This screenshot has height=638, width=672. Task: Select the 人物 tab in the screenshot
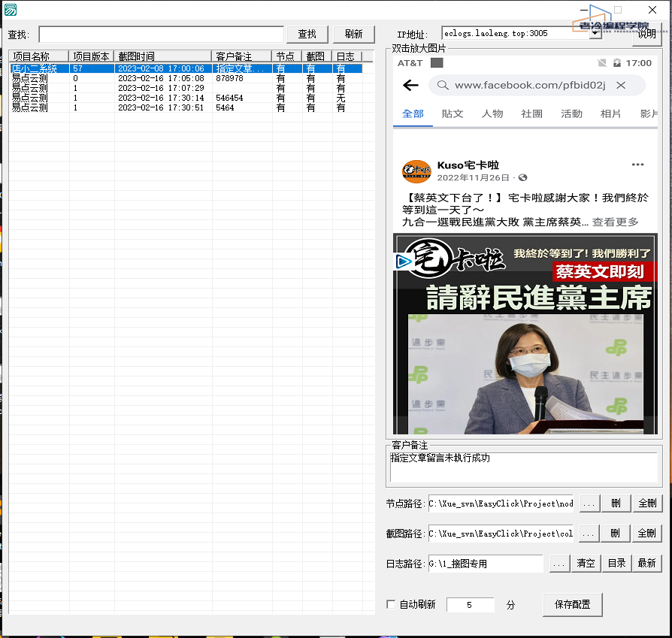[x=492, y=113]
